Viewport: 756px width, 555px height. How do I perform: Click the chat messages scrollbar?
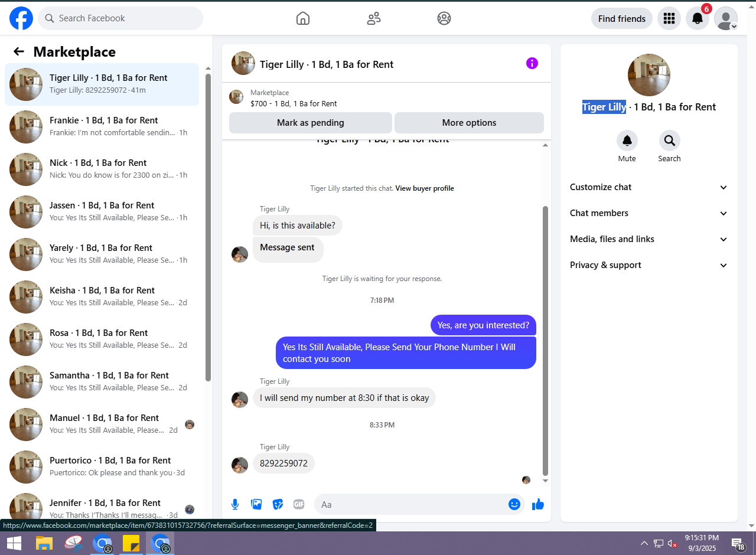(x=545, y=341)
